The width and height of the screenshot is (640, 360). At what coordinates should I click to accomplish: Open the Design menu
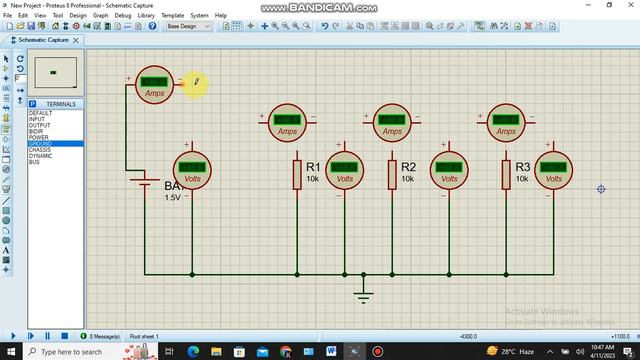(x=78, y=16)
